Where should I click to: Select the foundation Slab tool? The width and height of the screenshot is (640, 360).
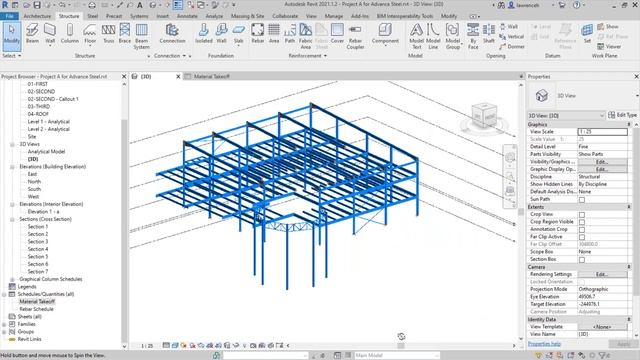click(238, 33)
